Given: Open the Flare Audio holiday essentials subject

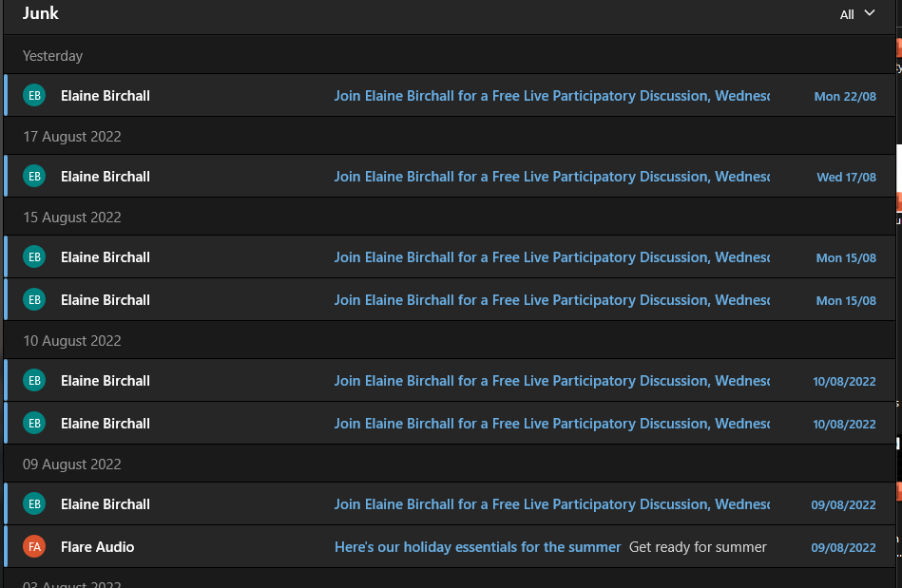Looking at the screenshot, I should tap(477, 547).
